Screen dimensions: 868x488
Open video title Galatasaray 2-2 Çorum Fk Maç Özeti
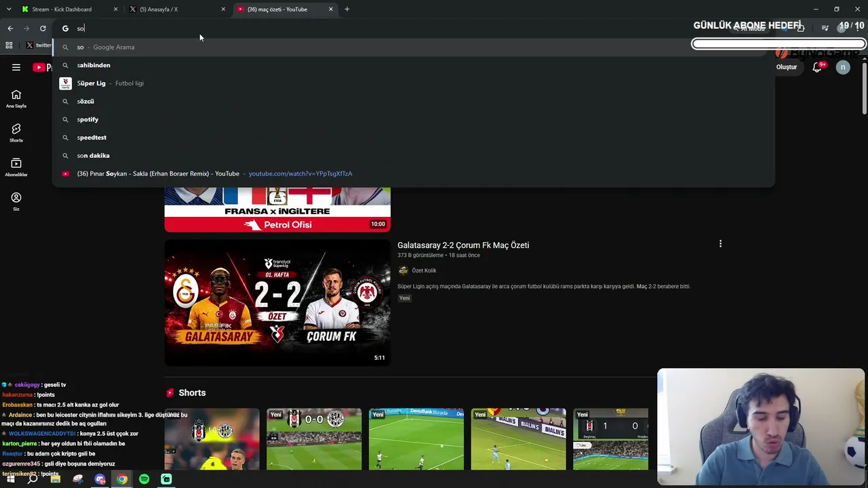click(x=463, y=245)
